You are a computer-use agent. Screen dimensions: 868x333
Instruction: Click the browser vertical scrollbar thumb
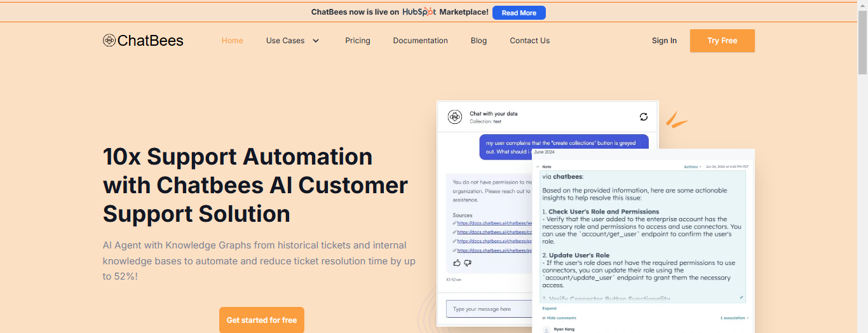(862, 43)
